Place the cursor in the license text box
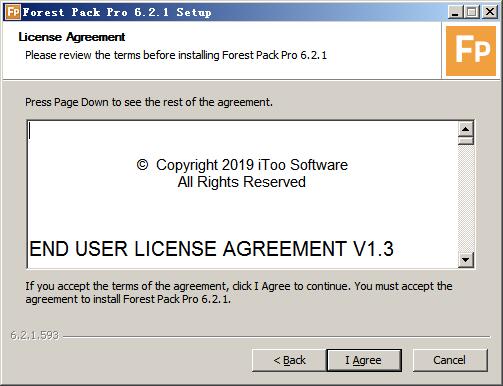The width and height of the screenshot is (503, 386). 243,194
